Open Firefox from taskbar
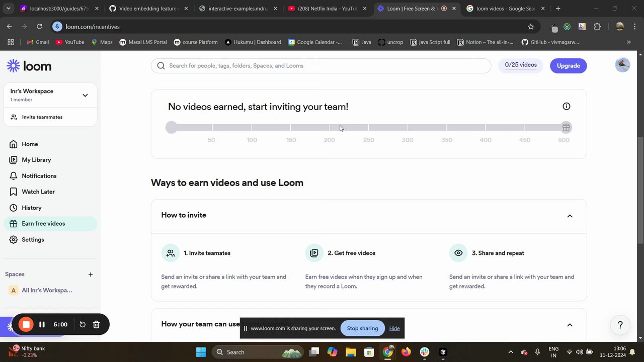This screenshot has height=362, width=644. pyautogui.click(x=406, y=352)
